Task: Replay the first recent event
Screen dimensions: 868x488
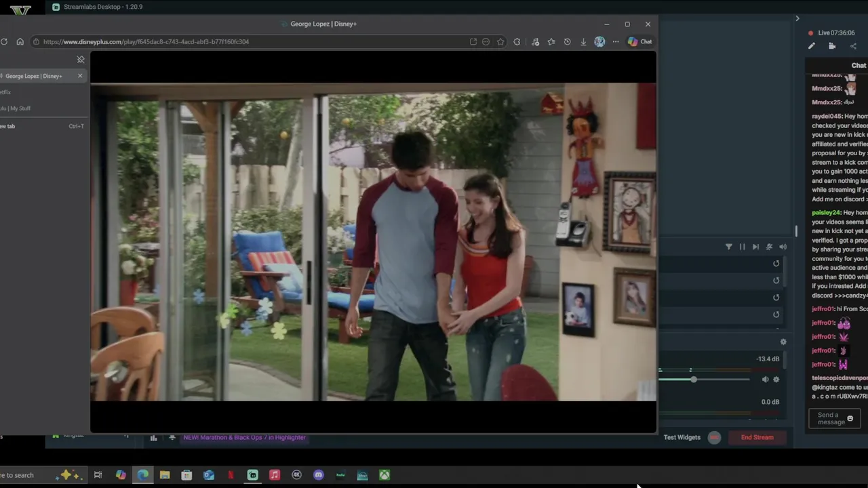Action: [x=776, y=264]
